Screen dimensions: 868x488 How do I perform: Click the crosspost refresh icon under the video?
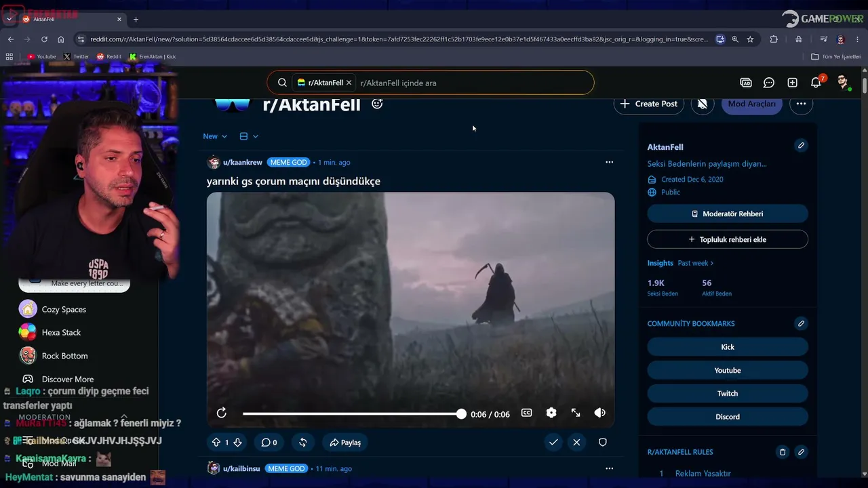pyautogui.click(x=303, y=443)
